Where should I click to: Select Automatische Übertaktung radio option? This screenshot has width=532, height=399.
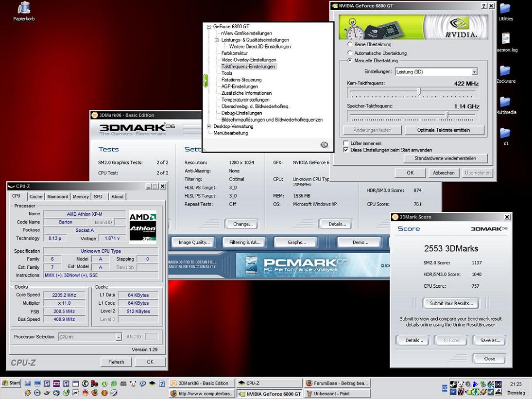point(350,52)
